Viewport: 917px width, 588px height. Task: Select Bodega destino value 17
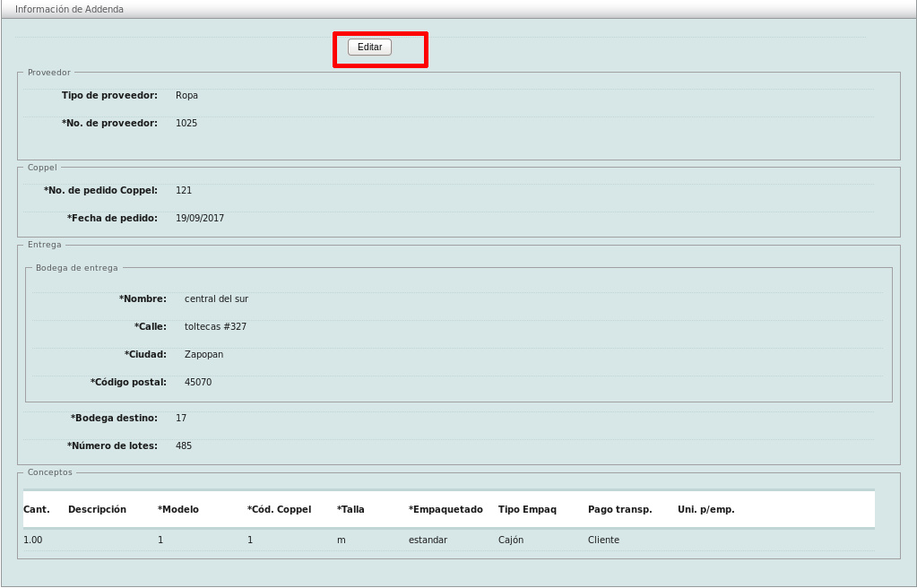pyautogui.click(x=181, y=418)
